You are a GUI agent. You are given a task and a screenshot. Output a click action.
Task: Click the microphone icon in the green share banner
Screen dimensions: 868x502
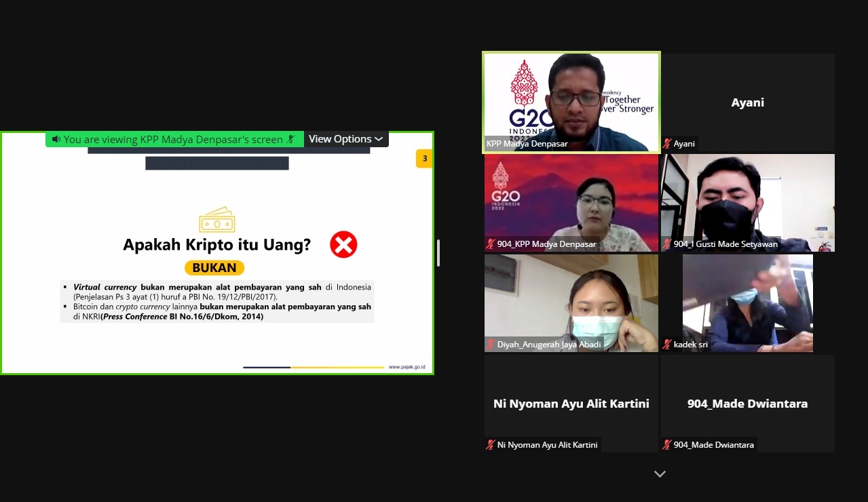click(291, 139)
